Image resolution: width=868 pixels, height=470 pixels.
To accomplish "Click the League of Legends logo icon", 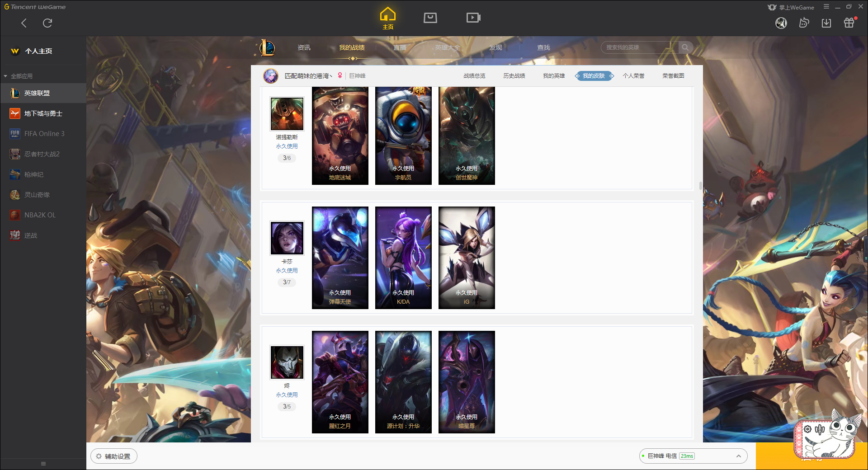I will 267,47.
